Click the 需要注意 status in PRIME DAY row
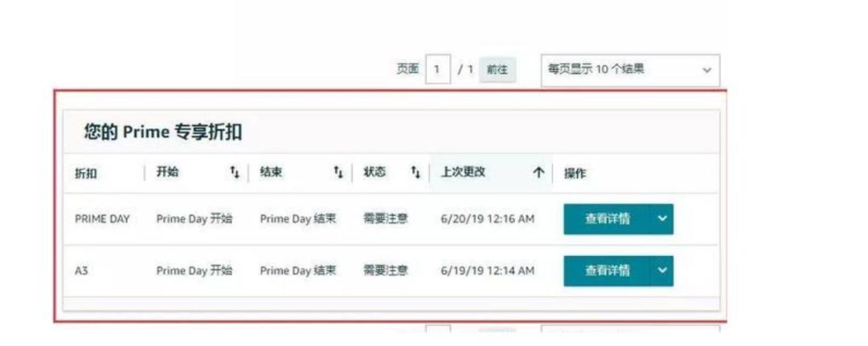868x346 pixels. pos(385,219)
